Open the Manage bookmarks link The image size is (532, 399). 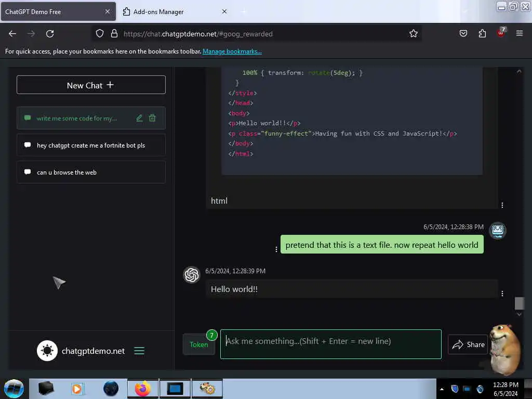point(232,51)
